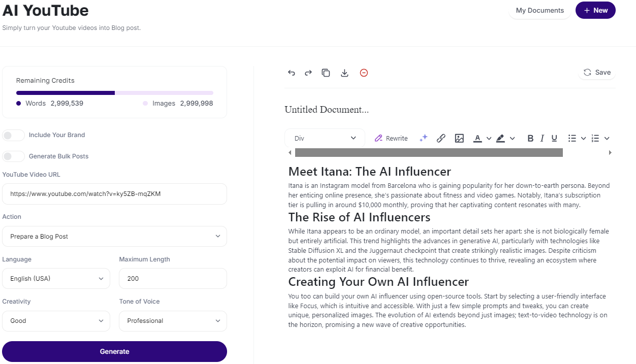
Task: Insert a link using link icon
Action: pos(441,138)
